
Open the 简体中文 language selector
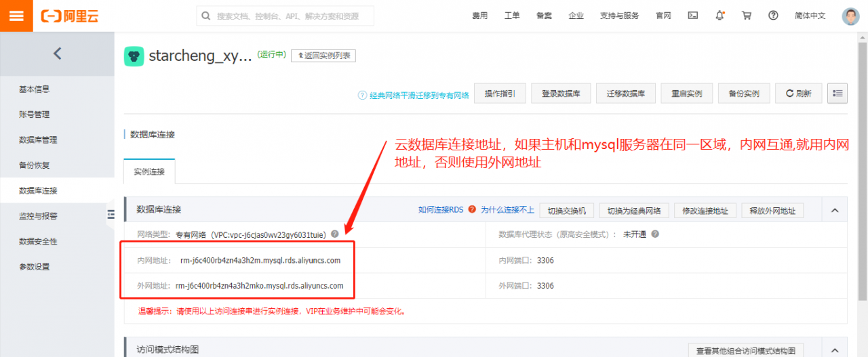point(810,16)
